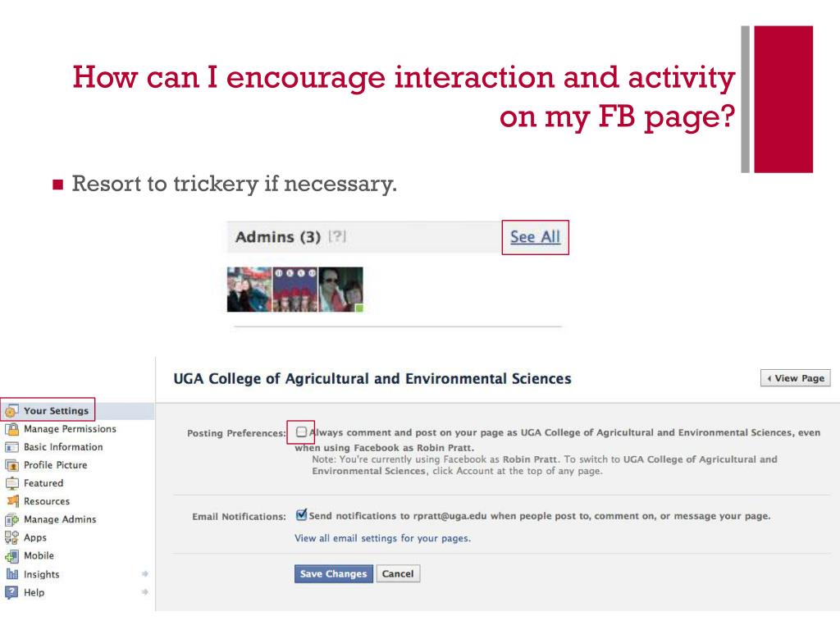Image resolution: width=840 pixels, height=630 pixels.
Task: Click the first admin profile thumbnail
Action: (249, 290)
